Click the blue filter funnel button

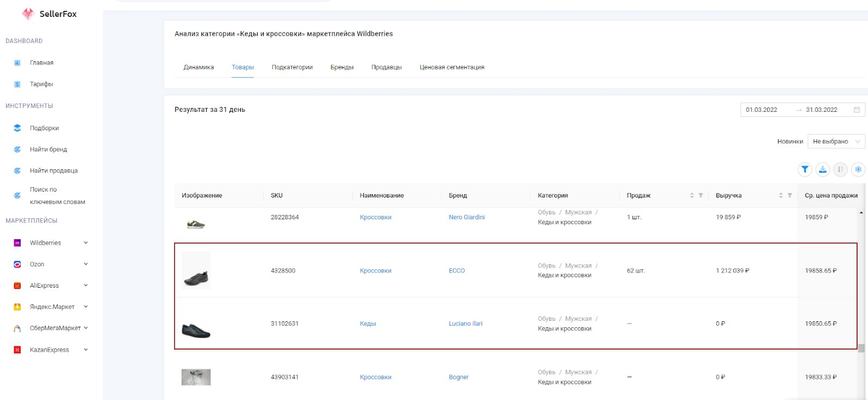tap(805, 169)
